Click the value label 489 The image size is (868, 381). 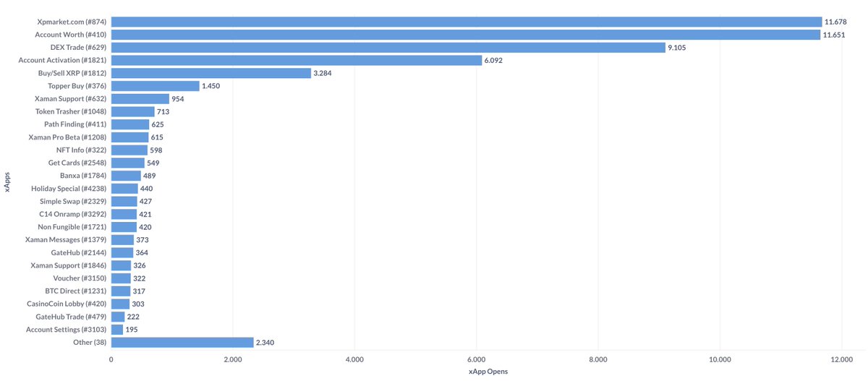pos(150,176)
